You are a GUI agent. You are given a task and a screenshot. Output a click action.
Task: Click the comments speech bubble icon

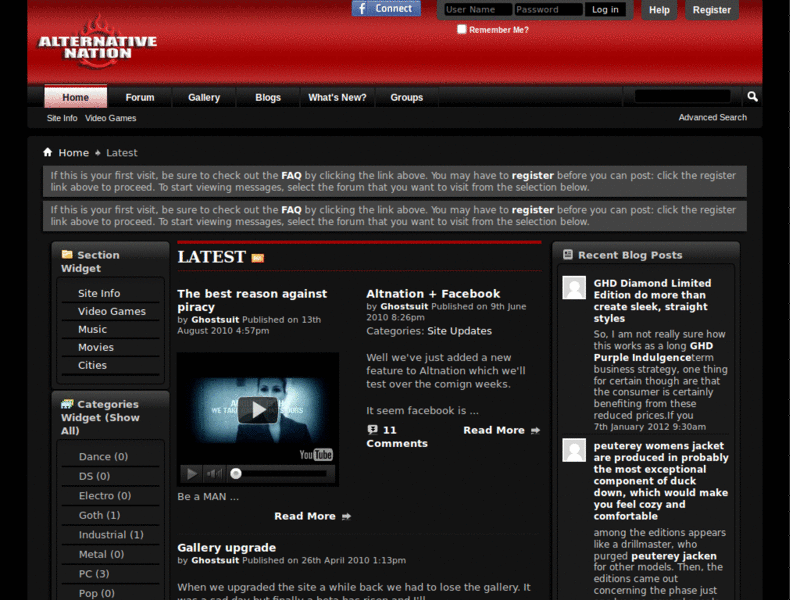click(372, 430)
